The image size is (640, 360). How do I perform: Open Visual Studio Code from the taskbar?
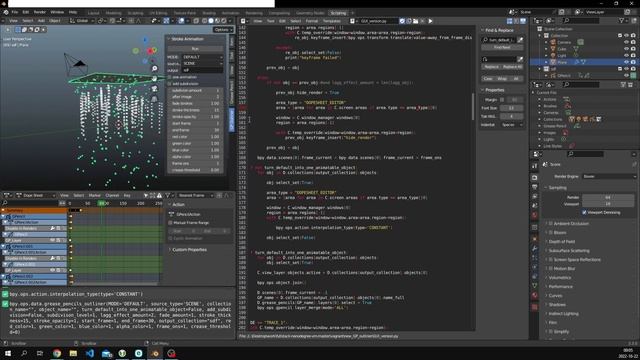pos(90,353)
